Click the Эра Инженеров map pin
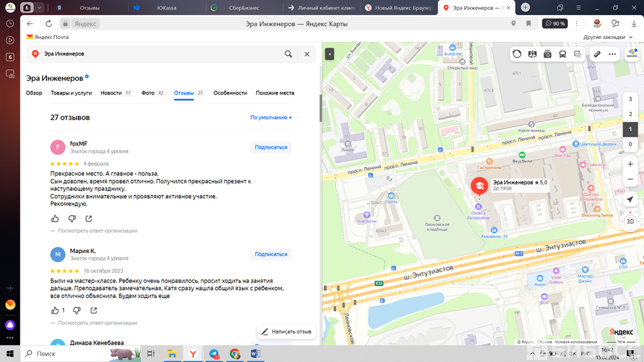Image resolution: width=644 pixels, height=362 pixels. point(479,186)
